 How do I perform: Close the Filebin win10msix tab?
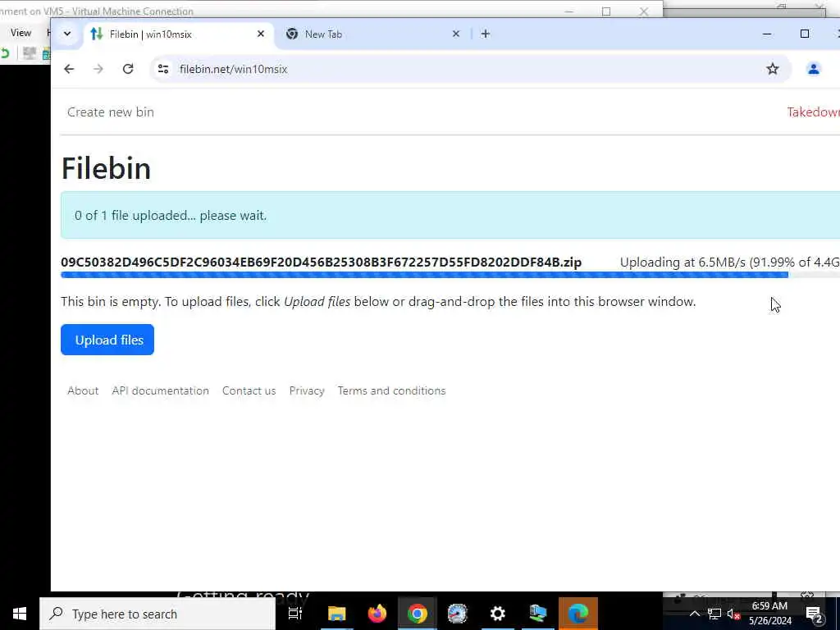[x=261, y=34]
